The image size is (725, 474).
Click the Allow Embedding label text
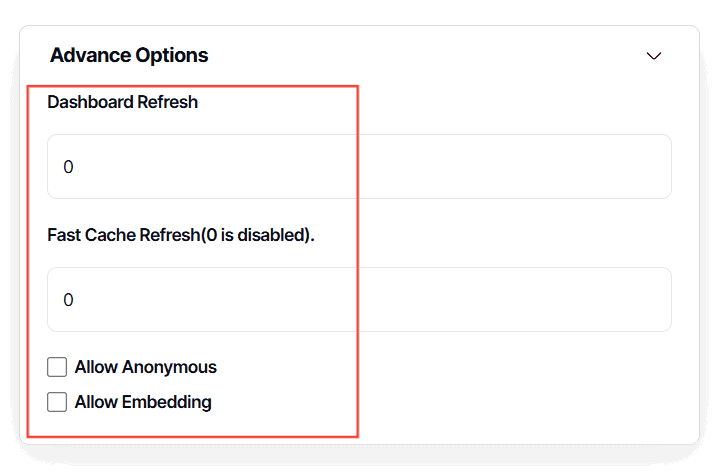click(143, 402)
